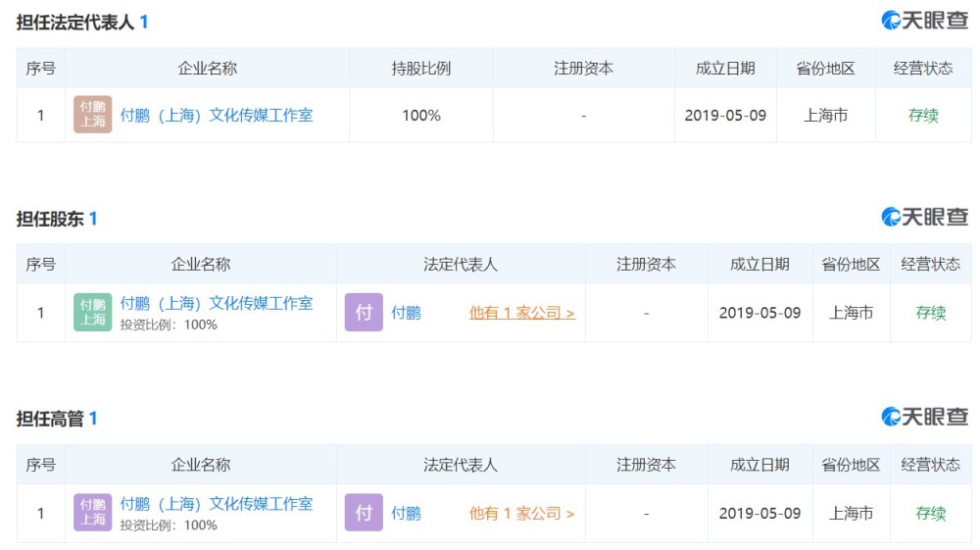This screenshot has width=980, height=550.
Task: Click 持股比例 column header
Action: (x=421, y=69)
